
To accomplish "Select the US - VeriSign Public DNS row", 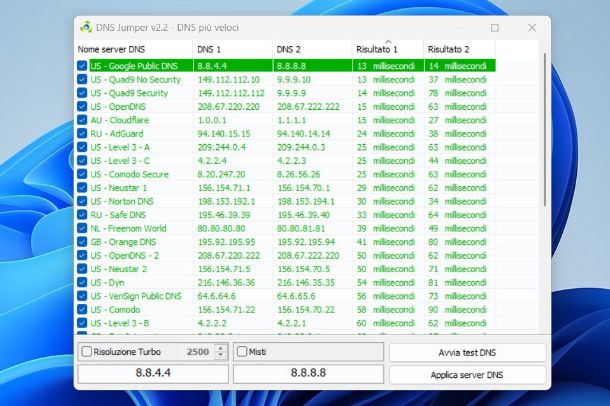I will (x=285, y=296).
